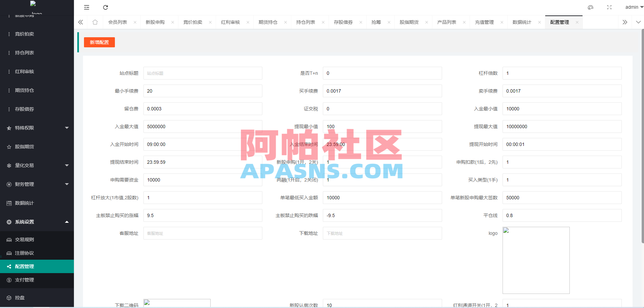This screenshot has width=644, height=308.
Task: Click the 最小手续费 field showing 20
Action: pos(203,91)
